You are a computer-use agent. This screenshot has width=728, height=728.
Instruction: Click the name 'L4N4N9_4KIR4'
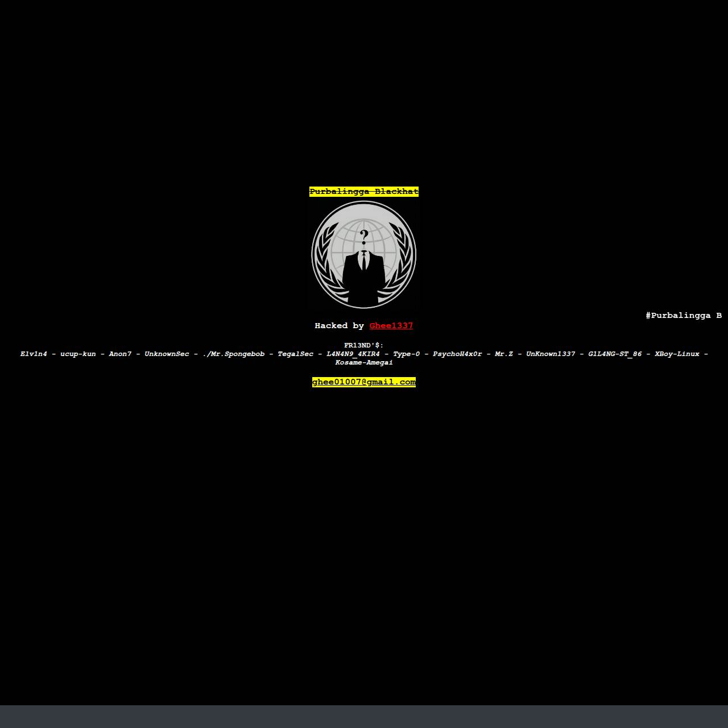353,354
